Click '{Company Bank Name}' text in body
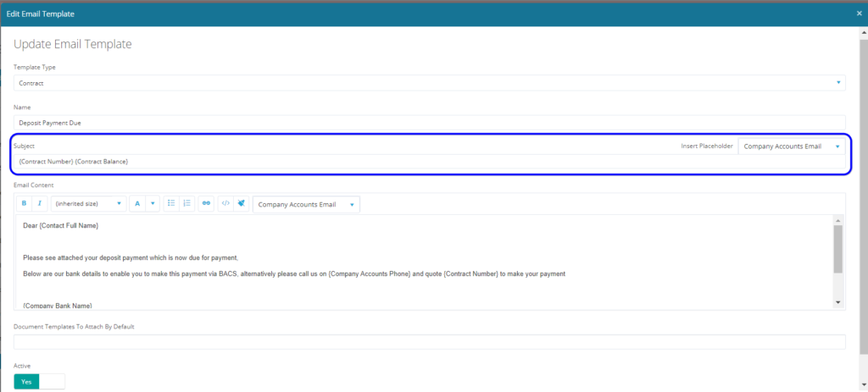868x392 pixels. coord(58,306)
